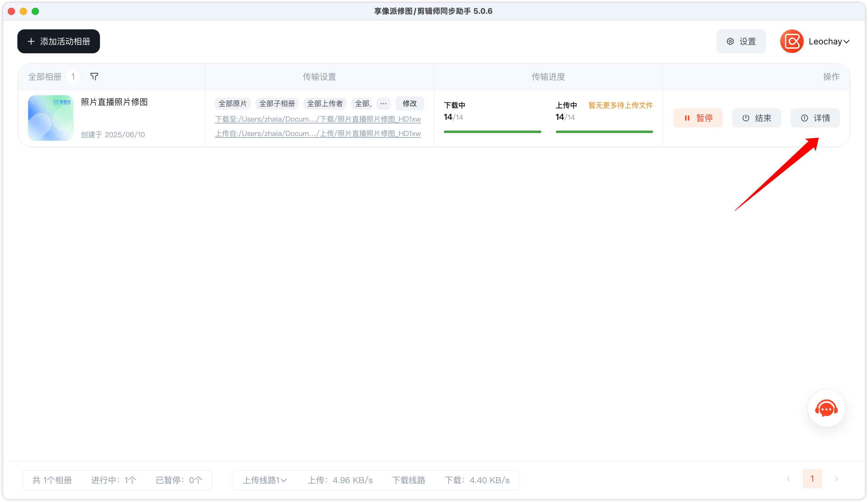
Task: Click the 全部相册 header label
Action: [45, 77]
